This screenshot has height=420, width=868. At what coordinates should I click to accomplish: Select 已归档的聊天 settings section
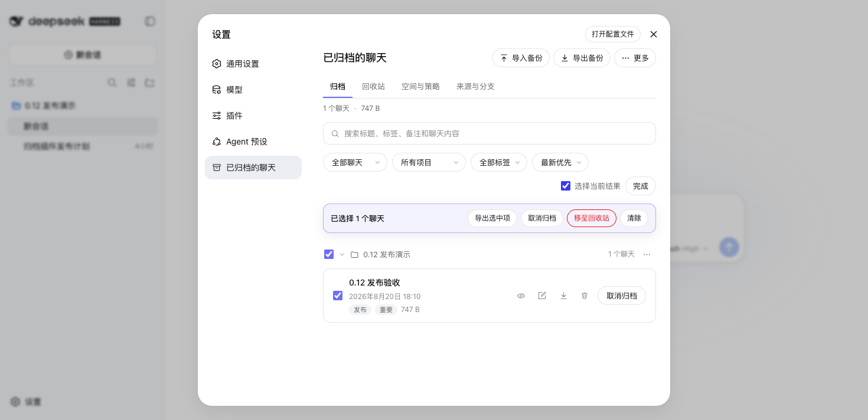point(253,168)
